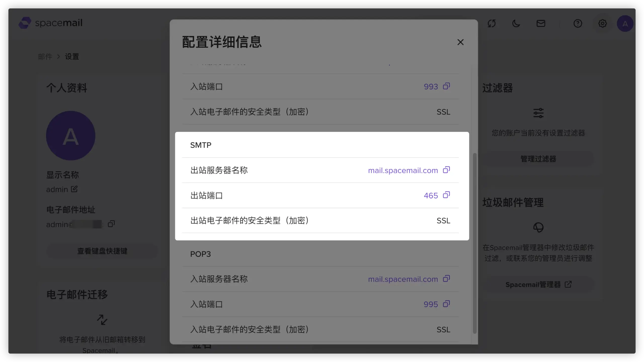The width and height of the screenshot is (644, 362).
Task: Click the 出站端口 label
Action: (x=207, y=196)
